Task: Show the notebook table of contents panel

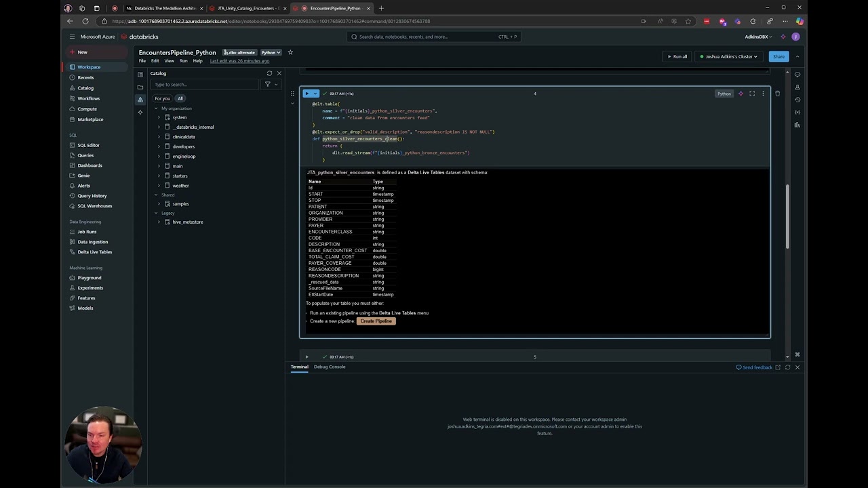Action: pos(140,75)
